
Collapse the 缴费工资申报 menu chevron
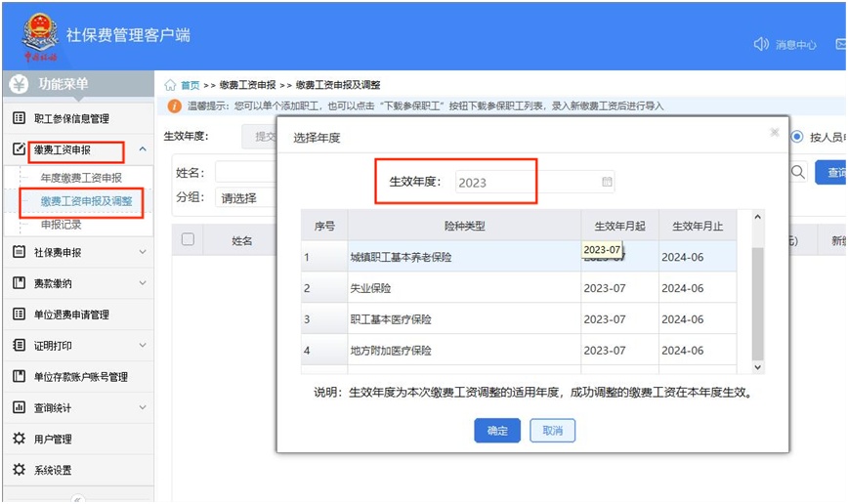coord(143,148)
